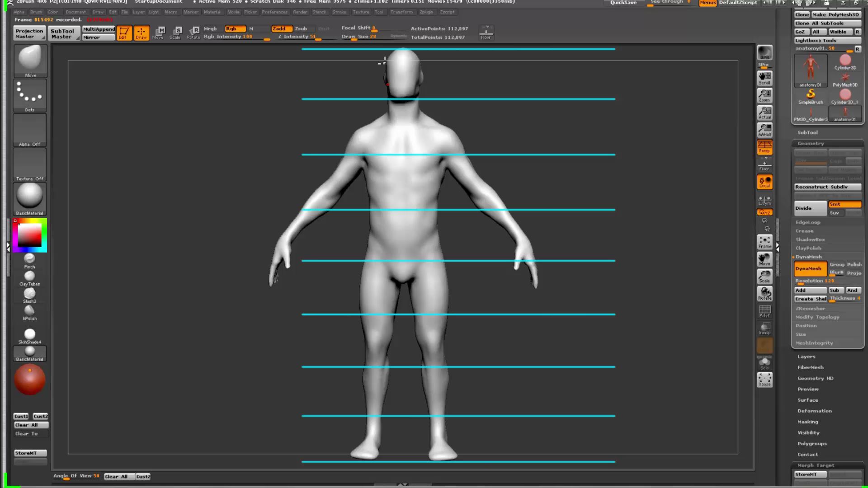Viewport: 868px width, 488px height.
Task: Toggle Persp perspective view
Action: 764,147
